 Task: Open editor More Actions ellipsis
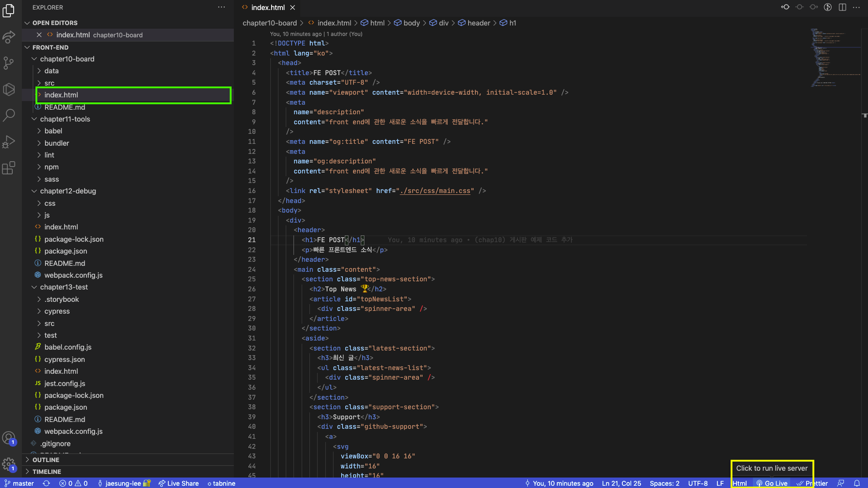(856, 7)
